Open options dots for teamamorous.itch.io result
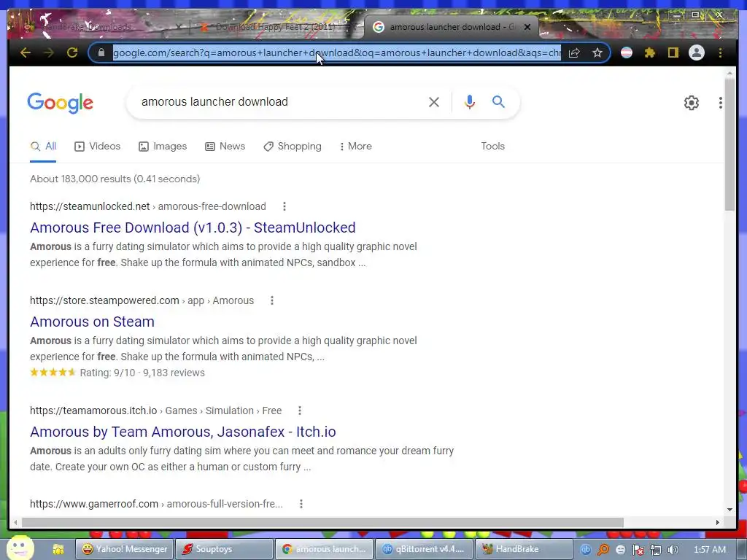The image size is (747, 560). tap(300, 411)
